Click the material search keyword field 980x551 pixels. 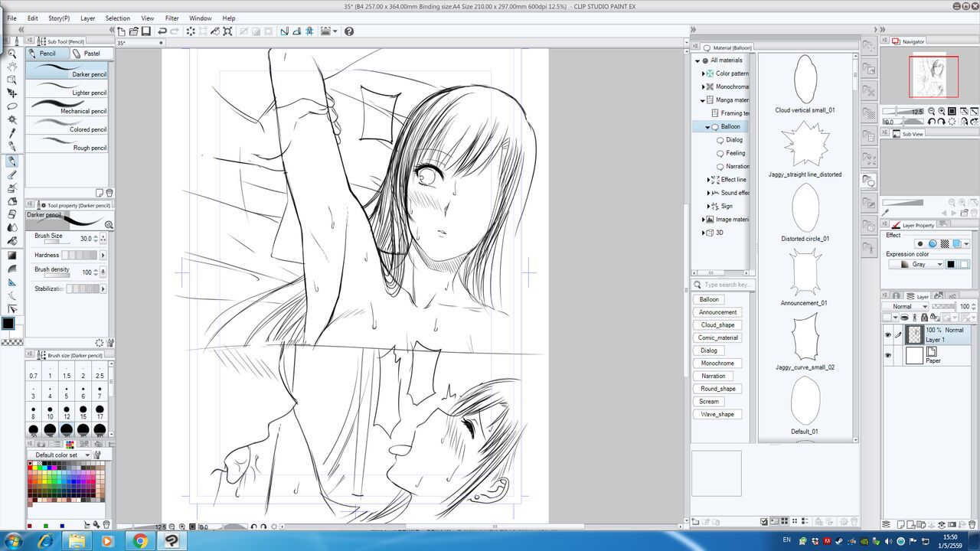724,285
